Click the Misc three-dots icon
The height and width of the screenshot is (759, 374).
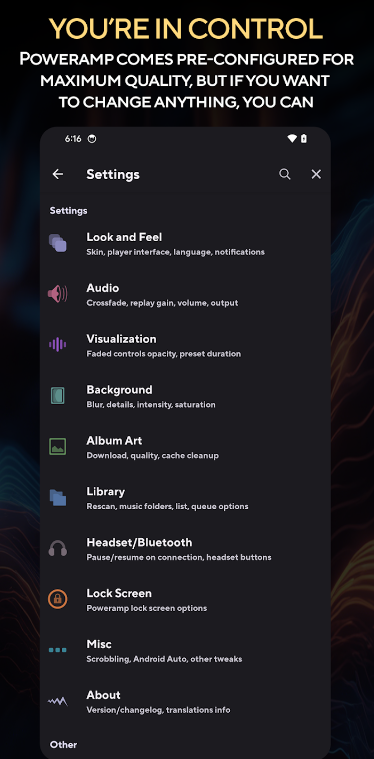(x=58, y=650)
